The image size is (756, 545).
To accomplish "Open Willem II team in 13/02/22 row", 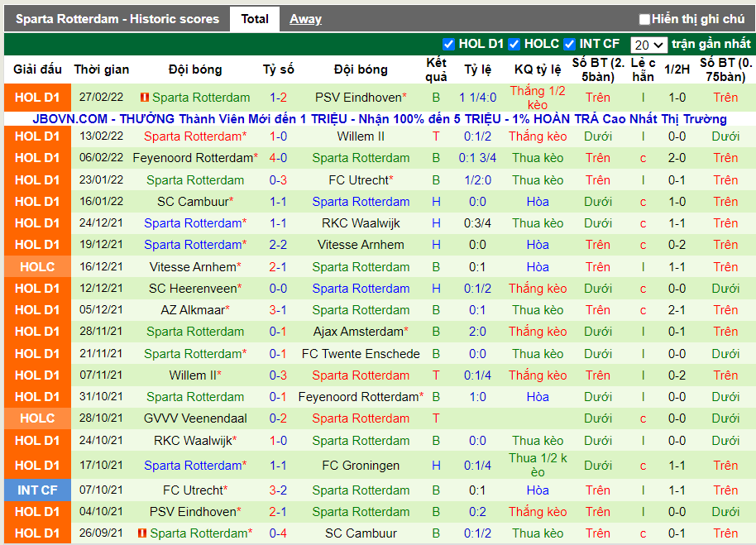I will (361, 136).
